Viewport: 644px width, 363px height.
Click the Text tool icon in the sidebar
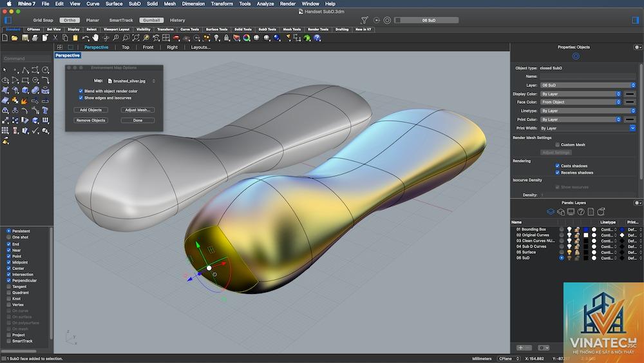coord(45,110)
